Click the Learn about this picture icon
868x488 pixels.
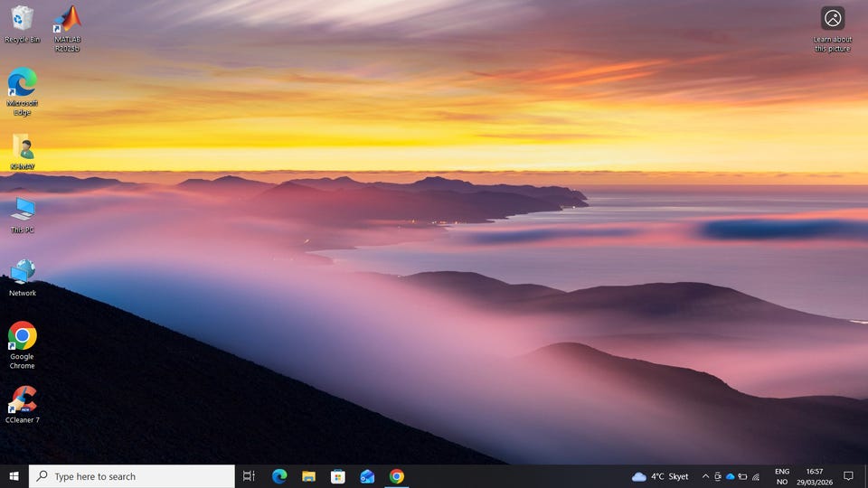[x=832, y=19]
